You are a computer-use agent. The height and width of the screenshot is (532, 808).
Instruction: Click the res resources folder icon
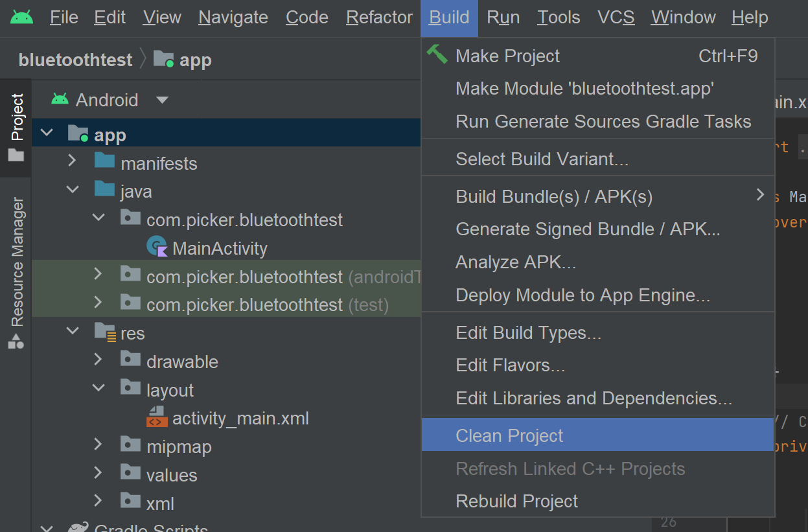click(x=106, y=332)
